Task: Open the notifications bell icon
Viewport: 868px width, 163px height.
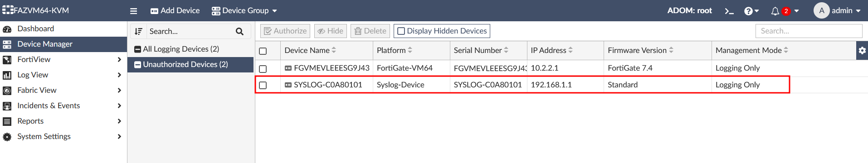Action: pos(775,11)
